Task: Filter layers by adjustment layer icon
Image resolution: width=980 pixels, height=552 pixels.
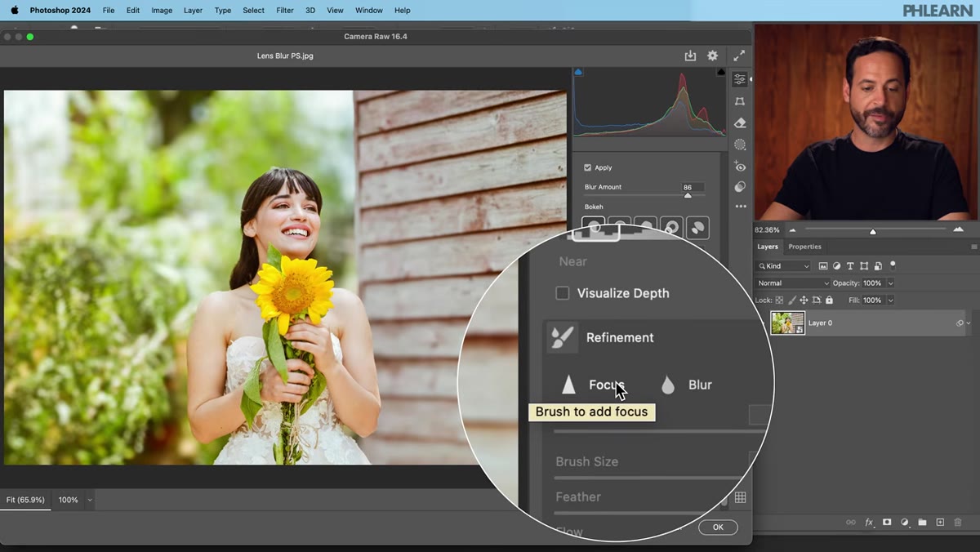Action: pos(837,266)
